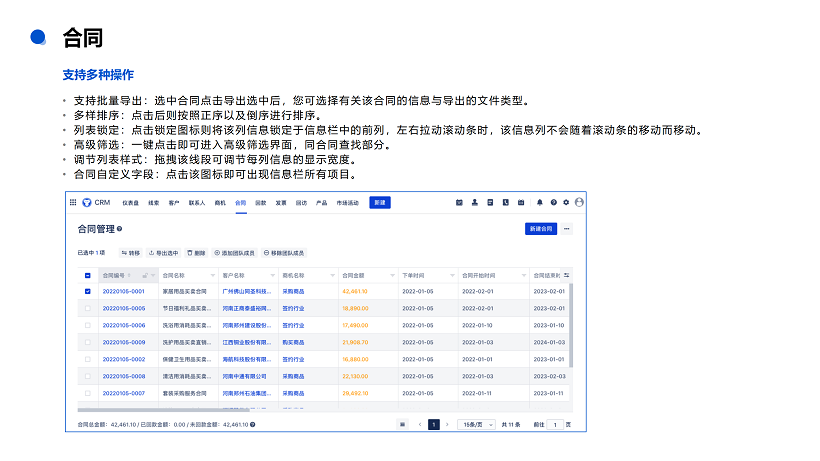Click the 移除团队成员 button
820x461 pixels.
pyautogui.click(x=284, y=253)
